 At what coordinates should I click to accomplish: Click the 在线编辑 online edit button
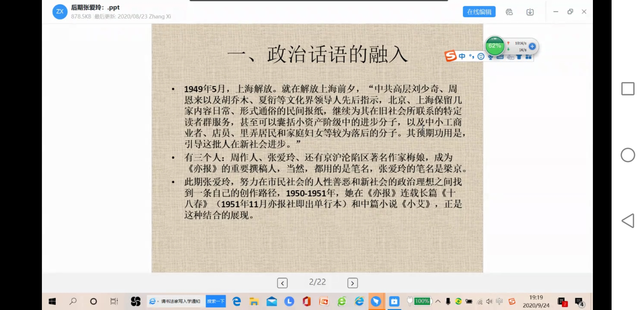coord(479,12)
